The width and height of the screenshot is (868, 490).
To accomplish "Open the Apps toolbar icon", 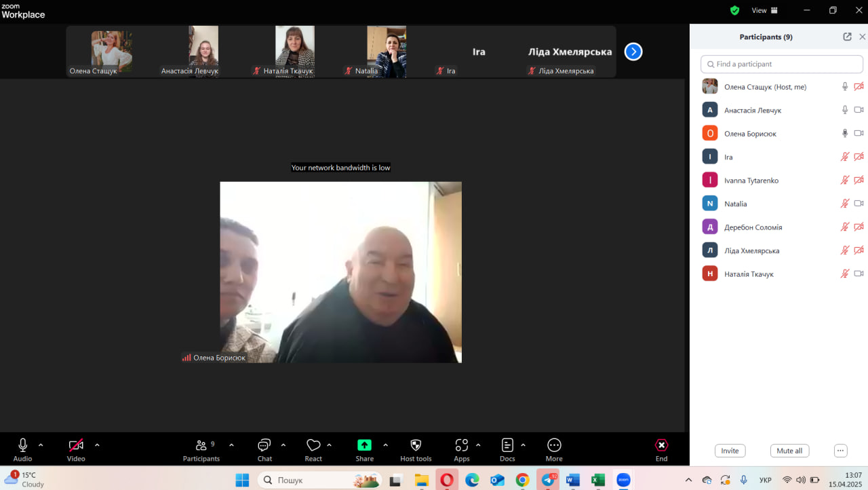I will pyautogui.click(x=462, y=446).
